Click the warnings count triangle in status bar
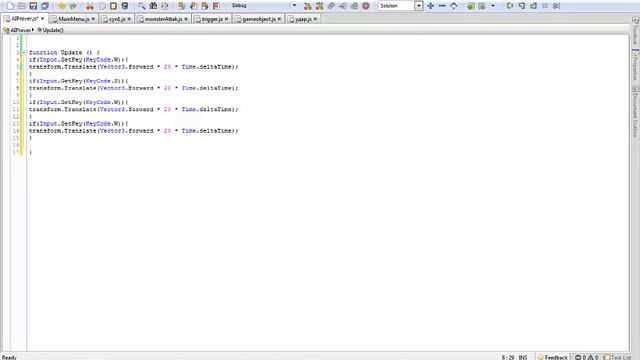The image size is (640, 360). tap(593, 357)
